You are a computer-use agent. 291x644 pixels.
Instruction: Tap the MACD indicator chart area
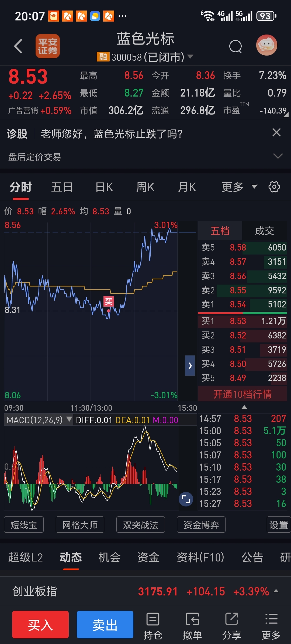click(x=91, y=468)
